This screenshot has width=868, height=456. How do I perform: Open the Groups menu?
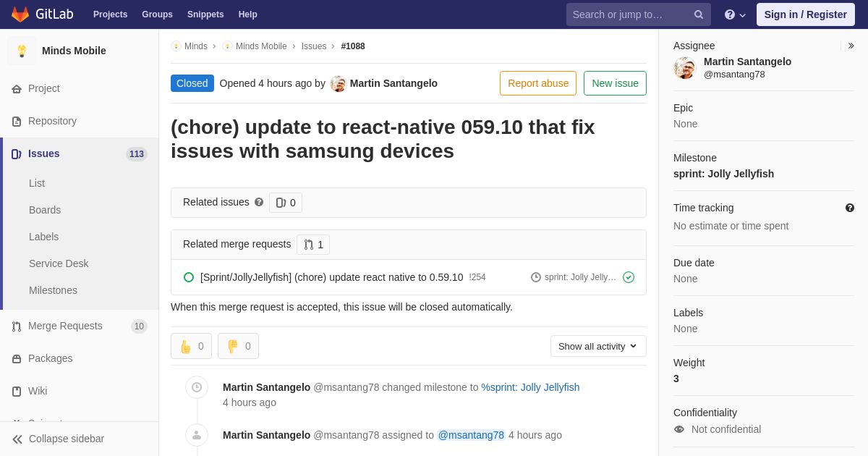point(157,14)
